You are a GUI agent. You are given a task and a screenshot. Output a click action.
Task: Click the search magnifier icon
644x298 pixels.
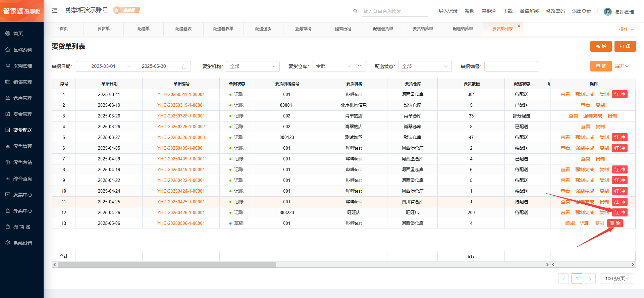pyautogui.click(x=356, y=11)
